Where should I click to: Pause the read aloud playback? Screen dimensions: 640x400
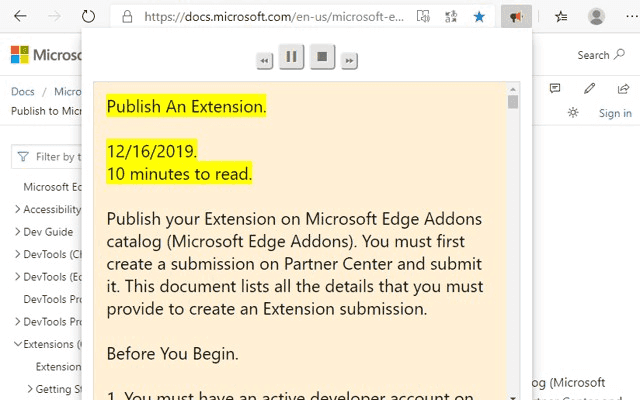pos(291,57)
